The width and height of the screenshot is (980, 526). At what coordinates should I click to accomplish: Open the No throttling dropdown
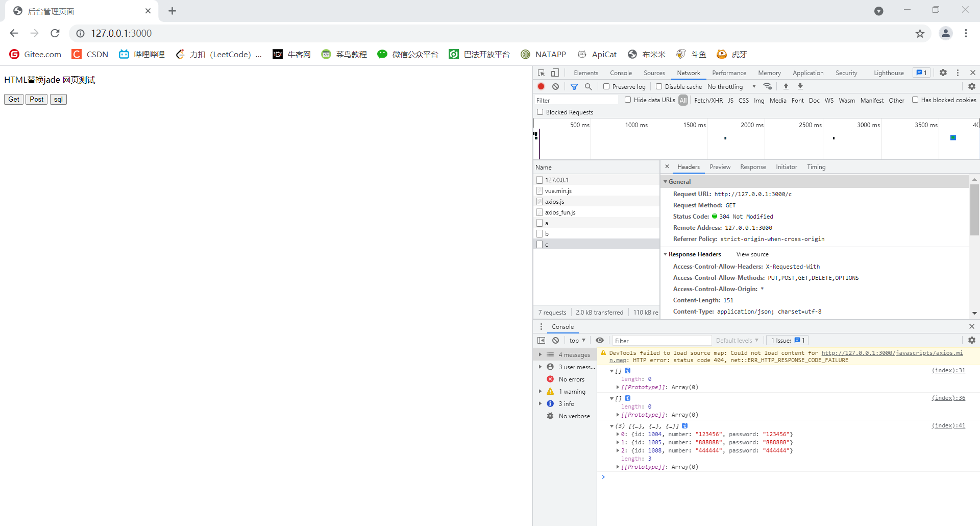pos(732,87)
